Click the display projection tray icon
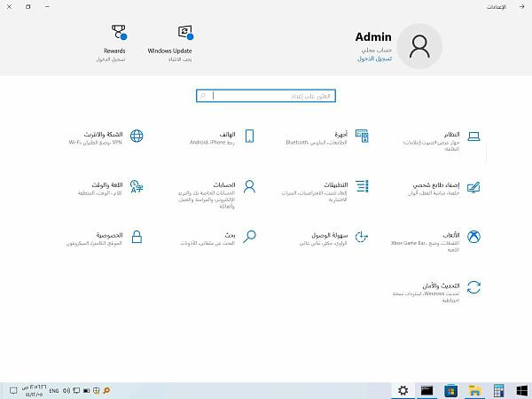Viewport: 532px width, 399px height. click(76, 391)
